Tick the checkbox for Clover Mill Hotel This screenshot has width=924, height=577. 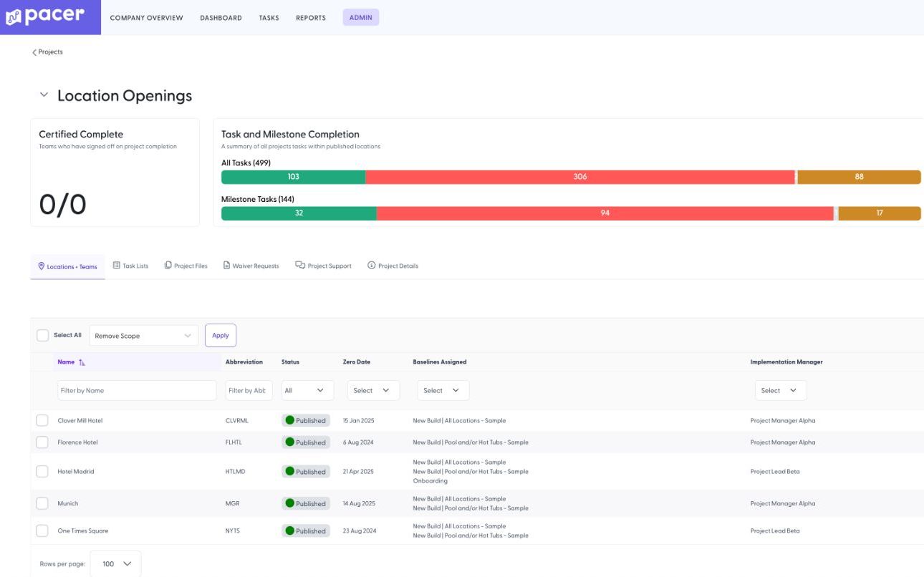(42, 420)
